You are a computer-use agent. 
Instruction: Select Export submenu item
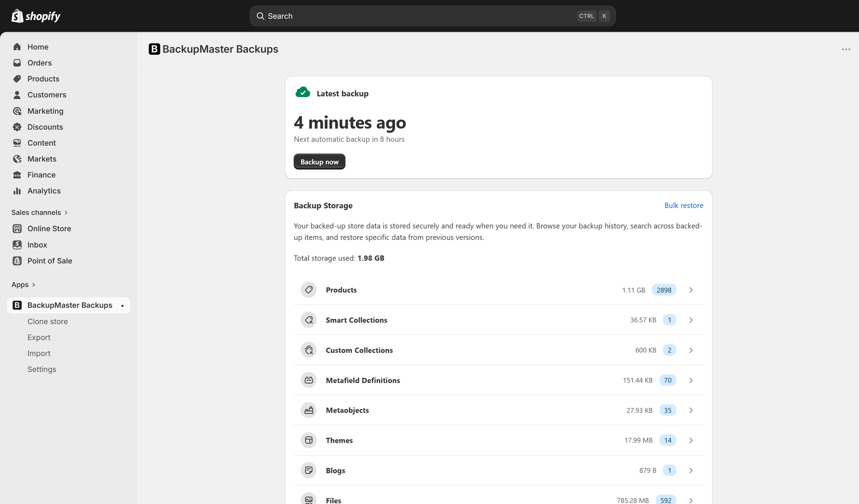pos(39,337)
